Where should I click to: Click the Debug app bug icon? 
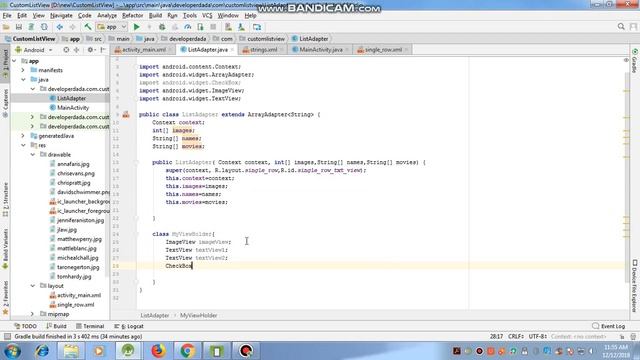click(x=162, y=27)
